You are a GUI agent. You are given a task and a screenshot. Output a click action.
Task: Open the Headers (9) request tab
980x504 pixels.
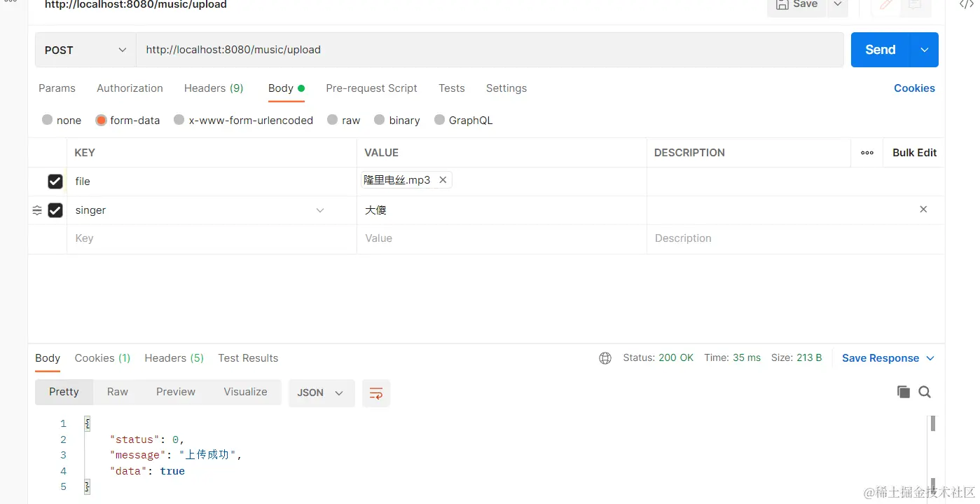214,88
